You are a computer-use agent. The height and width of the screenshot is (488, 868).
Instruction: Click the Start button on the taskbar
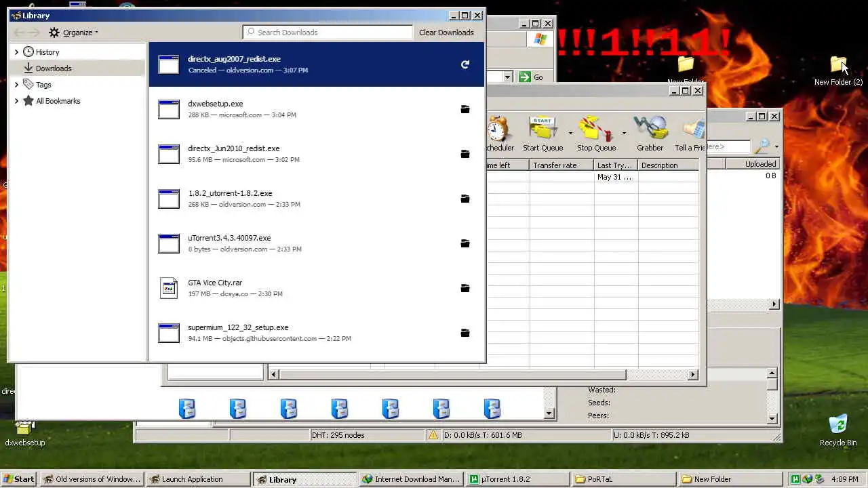click(x=19, y=479)
